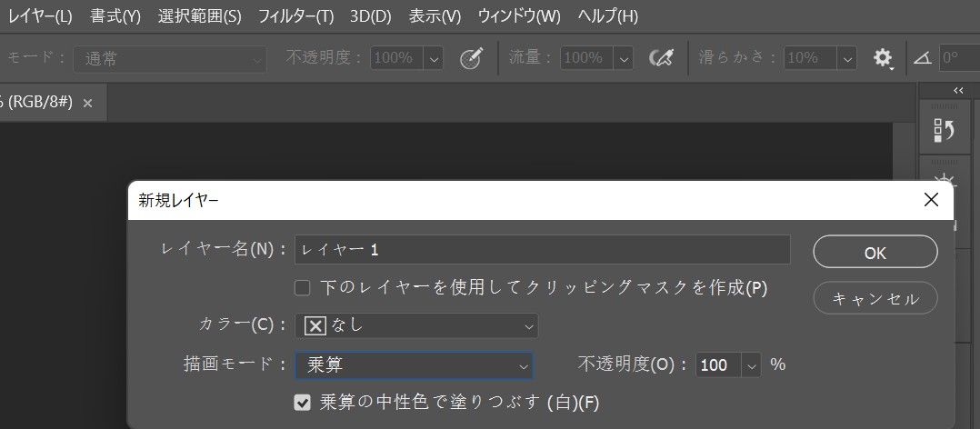Click the キャンセル button

(x=875, y=298)
